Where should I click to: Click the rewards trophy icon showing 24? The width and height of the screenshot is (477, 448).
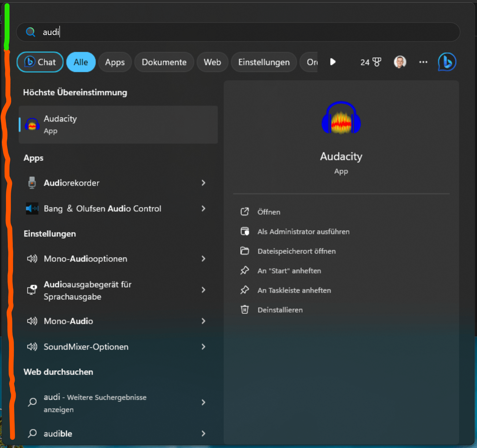click(x=377, y=62)
